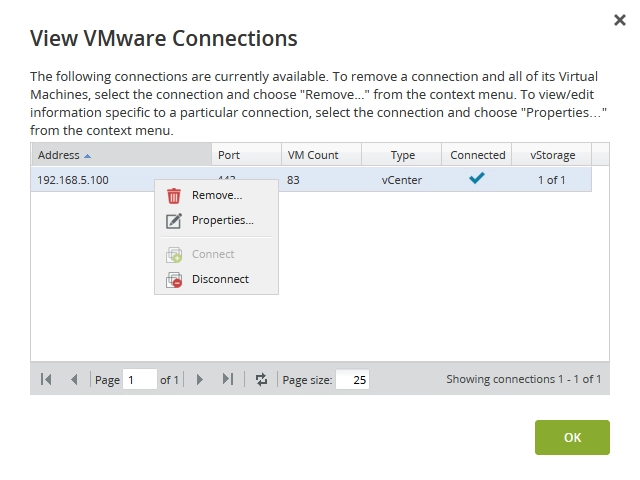Click the red trash Remove icon

[173, 196]
